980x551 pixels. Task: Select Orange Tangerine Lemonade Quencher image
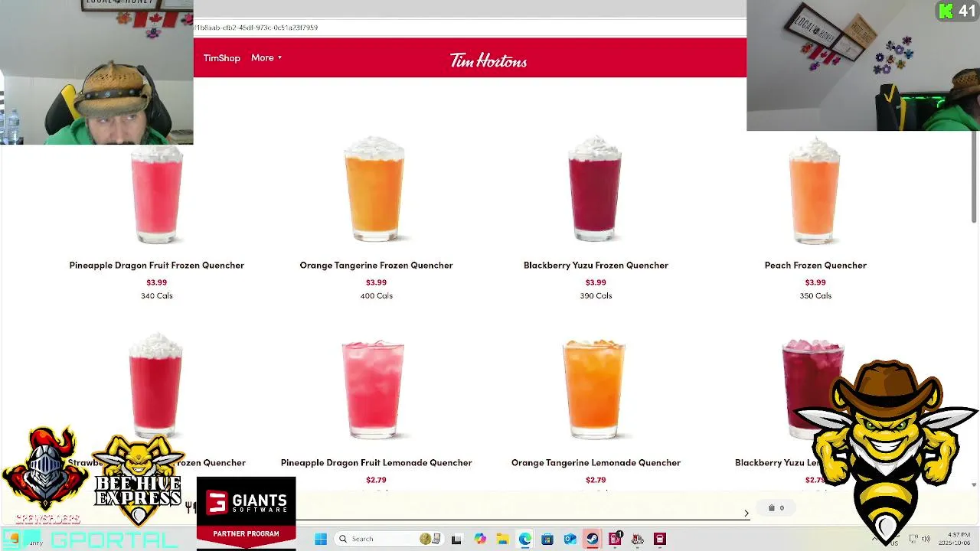(x=594, y=389)
